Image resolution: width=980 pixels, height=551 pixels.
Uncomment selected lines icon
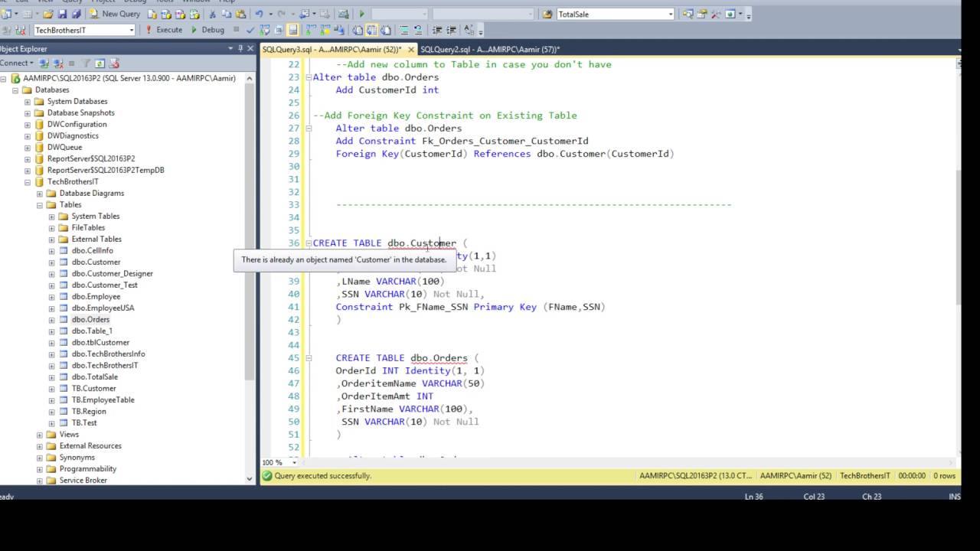pos(418,30)
